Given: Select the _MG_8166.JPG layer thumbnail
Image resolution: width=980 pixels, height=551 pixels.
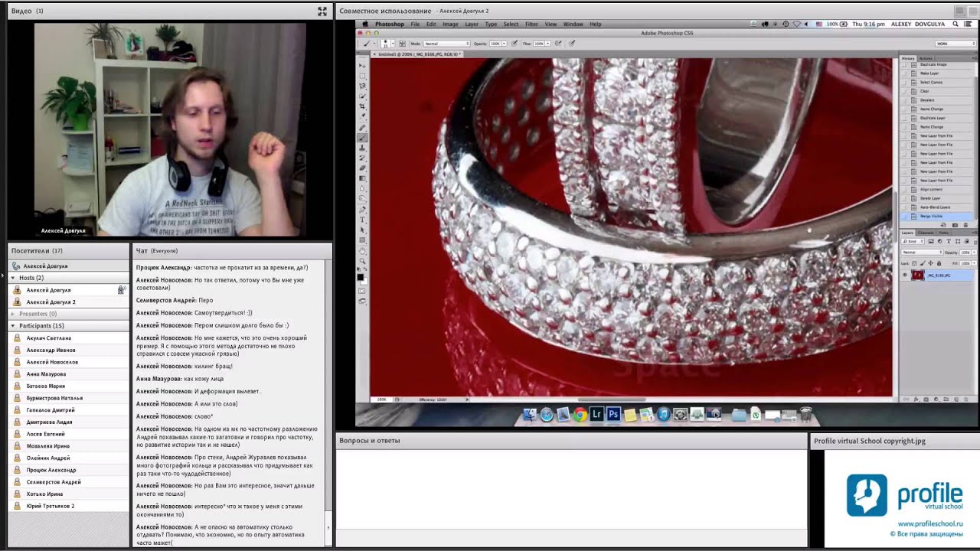Looking at the screenshot, I should point(918,275).
